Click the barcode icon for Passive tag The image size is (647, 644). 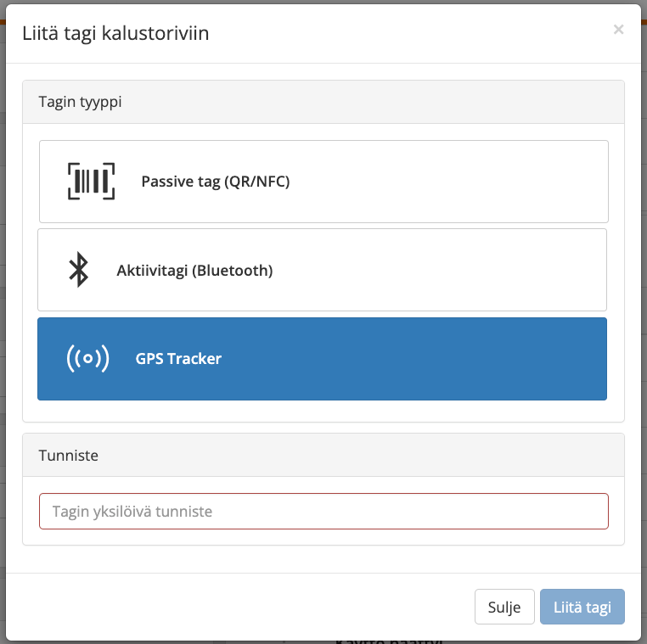pos(91,181)
